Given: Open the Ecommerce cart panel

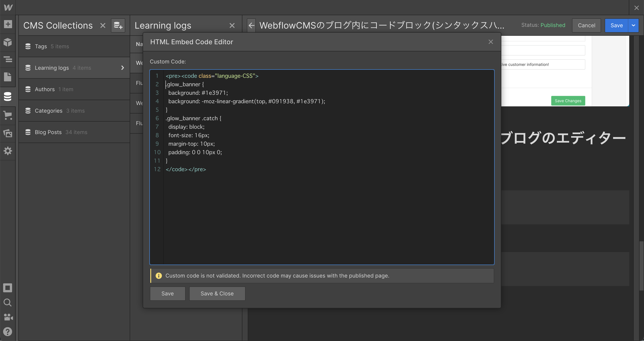Looking at the screenshot, I should [8, 115].
